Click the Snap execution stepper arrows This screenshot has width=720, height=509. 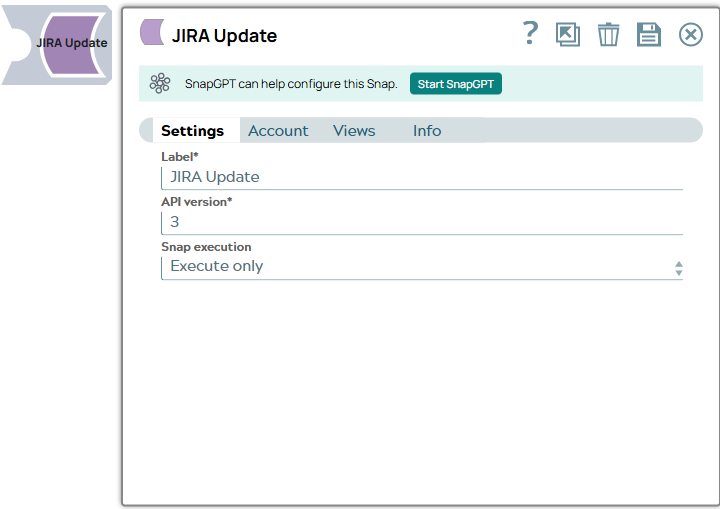(x=679, y=268)
